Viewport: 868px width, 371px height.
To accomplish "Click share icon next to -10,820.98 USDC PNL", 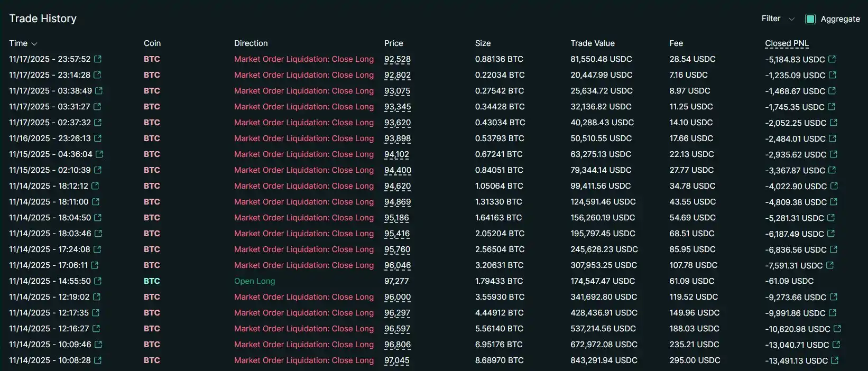I will (837, 329).
